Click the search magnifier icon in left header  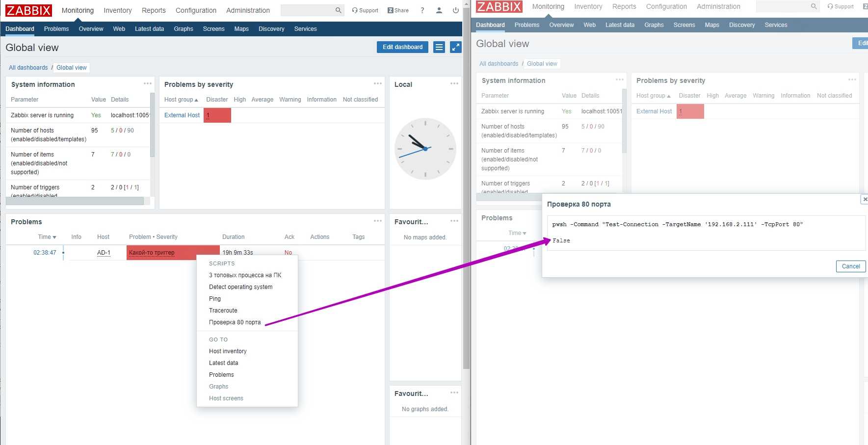point(338,10)
